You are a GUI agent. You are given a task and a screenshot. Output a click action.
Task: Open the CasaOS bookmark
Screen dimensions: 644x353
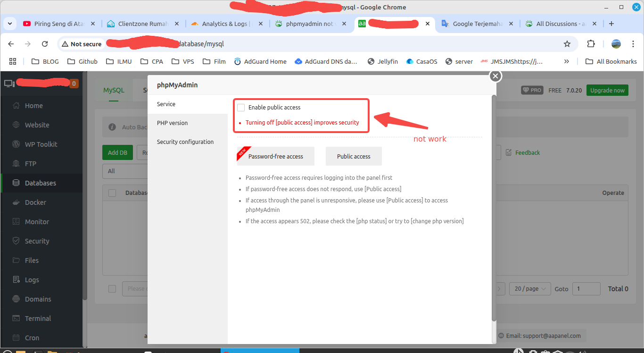coord(421,61)
